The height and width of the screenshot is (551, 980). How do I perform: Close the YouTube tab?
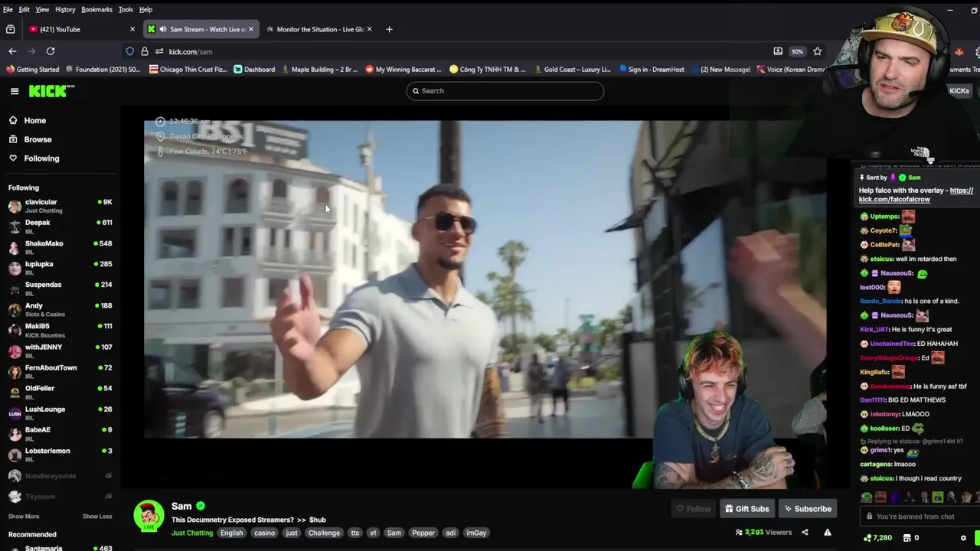[132, 29]
